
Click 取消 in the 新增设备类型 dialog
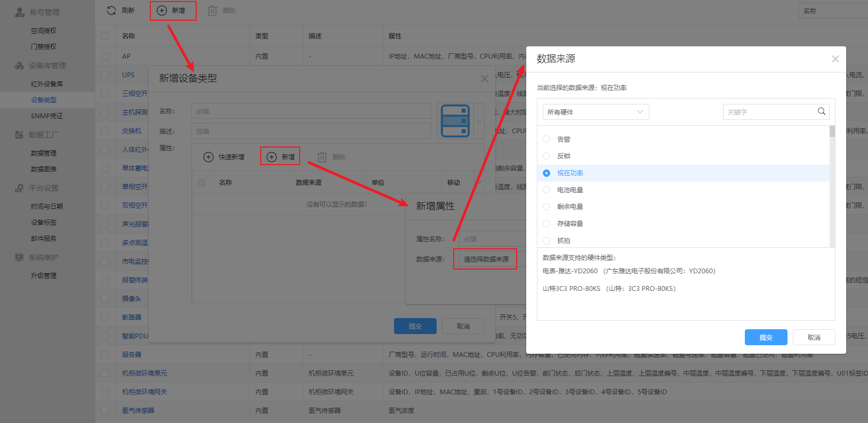tap(463, 326)
